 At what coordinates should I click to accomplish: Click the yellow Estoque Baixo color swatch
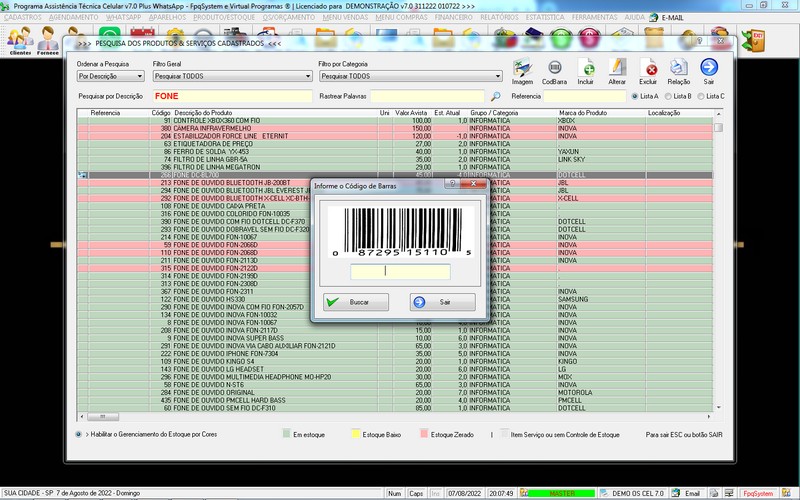point(356,434)
